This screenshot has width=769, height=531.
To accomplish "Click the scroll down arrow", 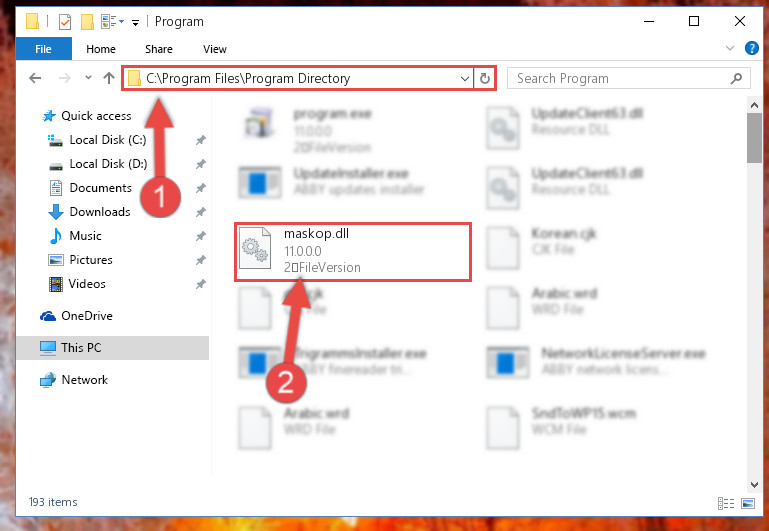I will (x=754, y=485).
